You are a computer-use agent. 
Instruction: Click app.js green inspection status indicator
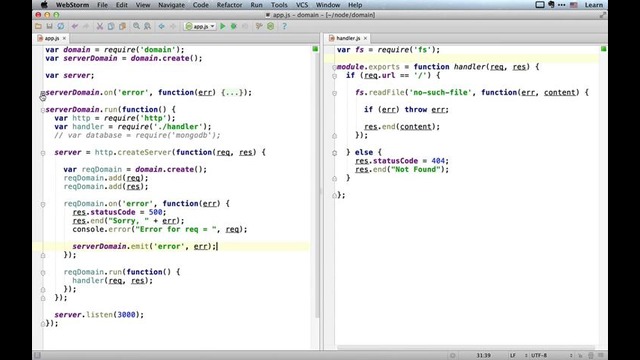(315, 49)
